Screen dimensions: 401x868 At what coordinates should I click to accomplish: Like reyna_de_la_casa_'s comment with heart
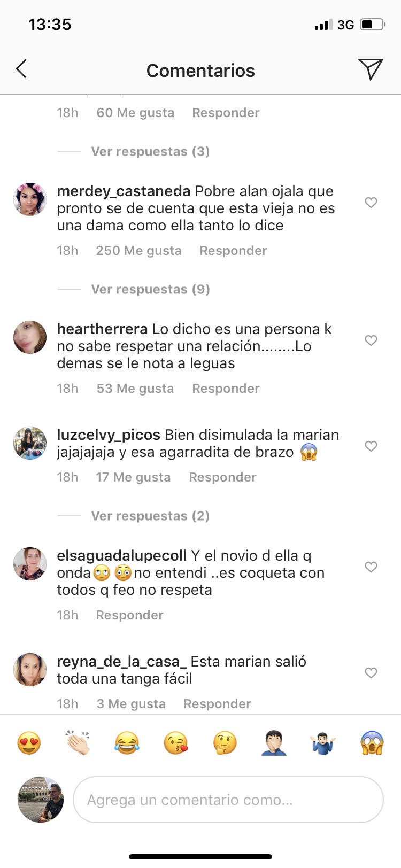tap(371, 673)
